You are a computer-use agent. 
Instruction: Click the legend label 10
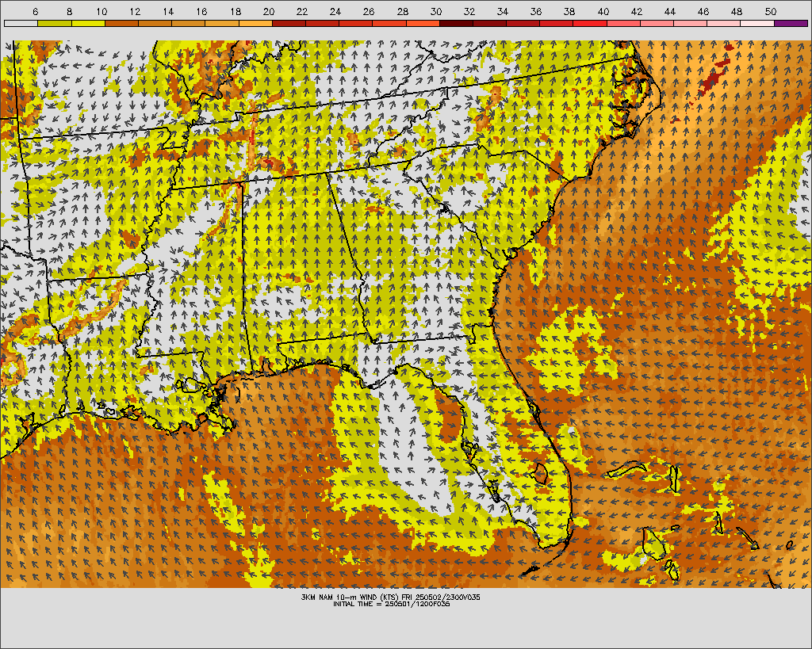[101, 11]
